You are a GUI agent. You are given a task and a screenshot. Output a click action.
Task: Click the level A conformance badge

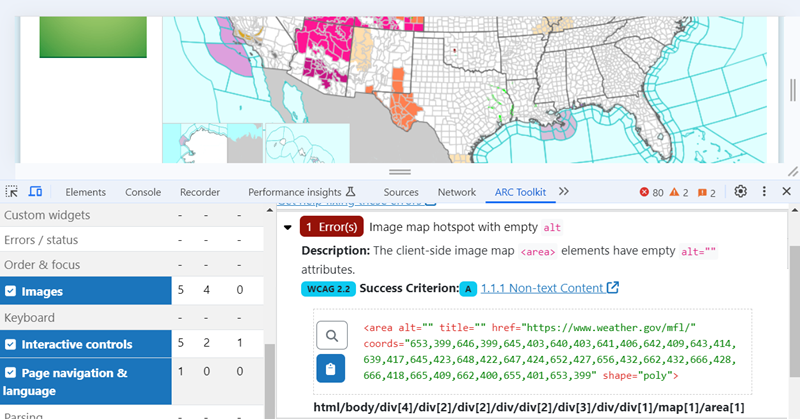[x=468, y=289]
